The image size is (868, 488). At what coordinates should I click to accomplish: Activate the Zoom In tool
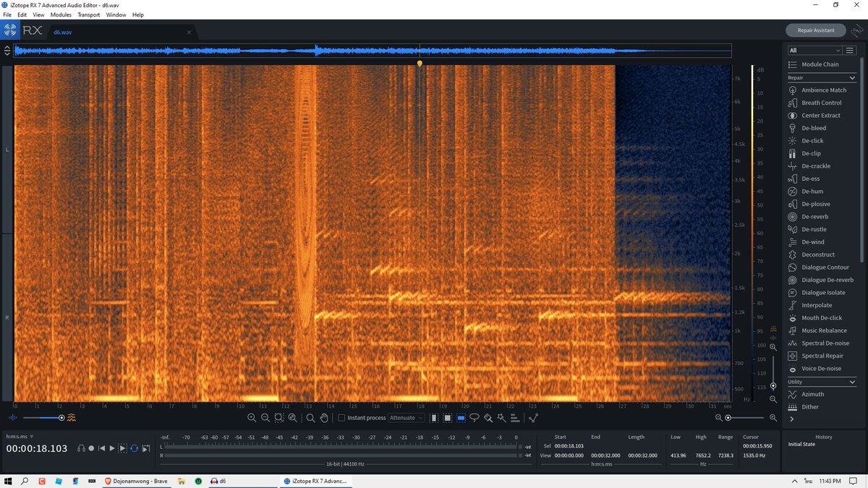pyautogui.click(x=252, y=417)
